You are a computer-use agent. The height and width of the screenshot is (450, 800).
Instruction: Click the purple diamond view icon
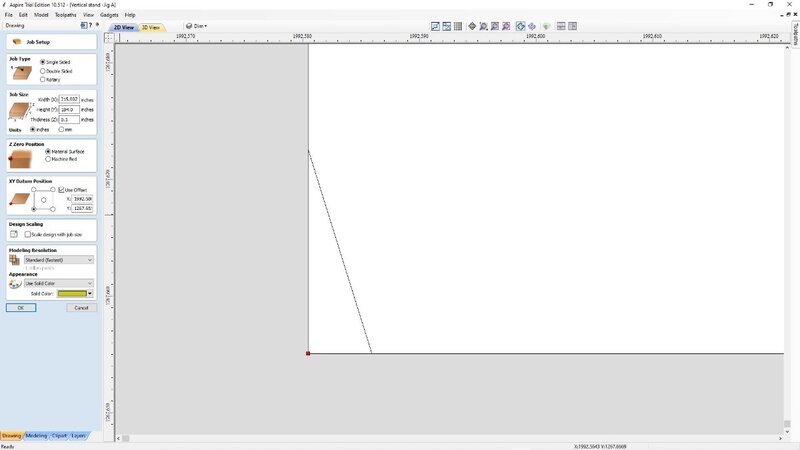(532, 26)
